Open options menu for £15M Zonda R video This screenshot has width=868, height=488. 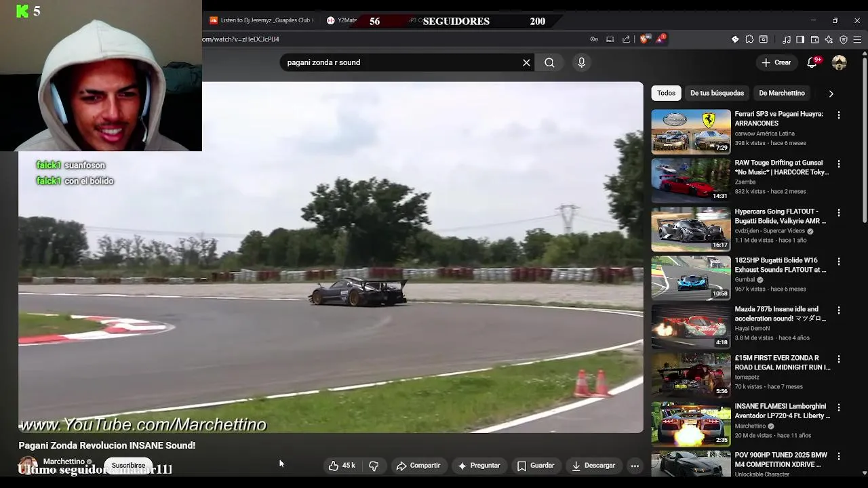(x=839, y=359)
